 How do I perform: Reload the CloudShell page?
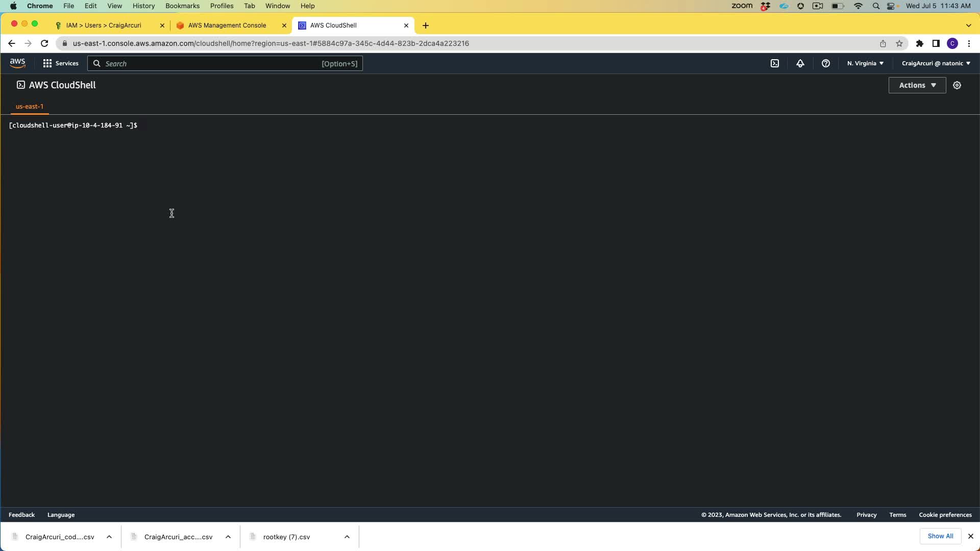pyautogui.click(x=44, y=43)
